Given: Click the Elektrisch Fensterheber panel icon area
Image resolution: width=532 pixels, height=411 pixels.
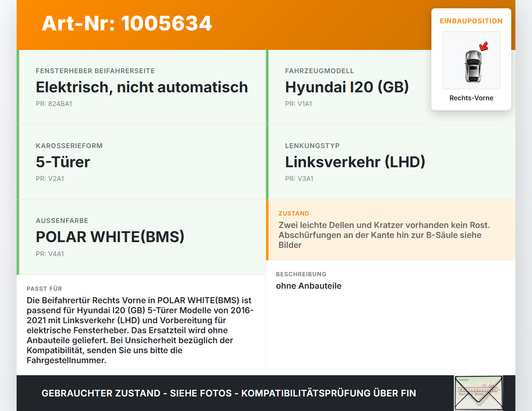Looking at the screenshot, I should pyautogui.click(x=141, y=87).
